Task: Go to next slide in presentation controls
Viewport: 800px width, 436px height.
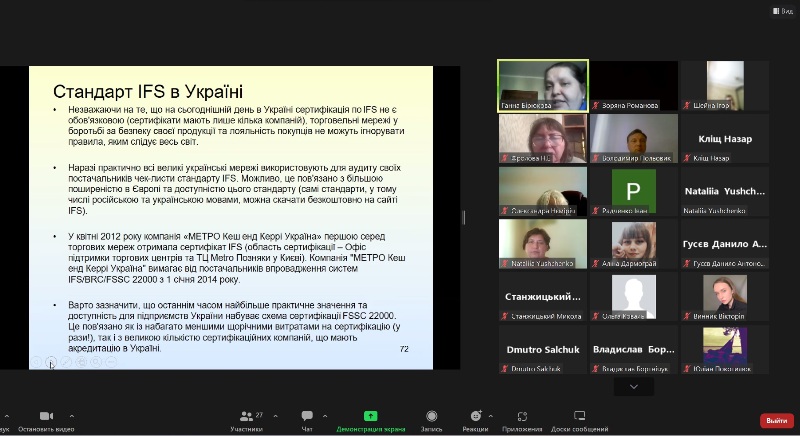Action: pyautogui.click(x=51, y=362)
